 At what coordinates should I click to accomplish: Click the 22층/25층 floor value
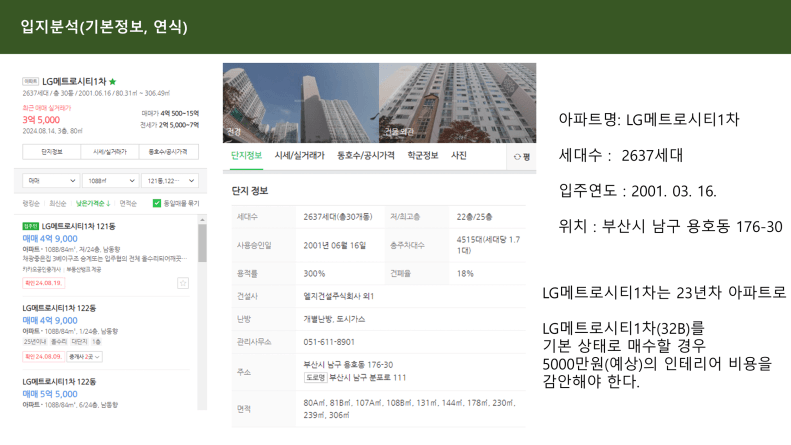tap(474, 217)
